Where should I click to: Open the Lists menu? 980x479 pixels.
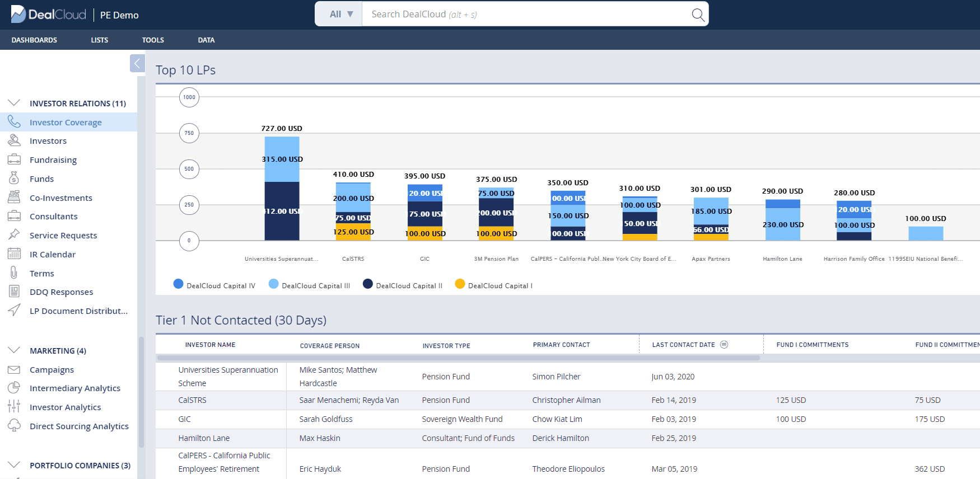pyautogui.click(x=100, y=40)
